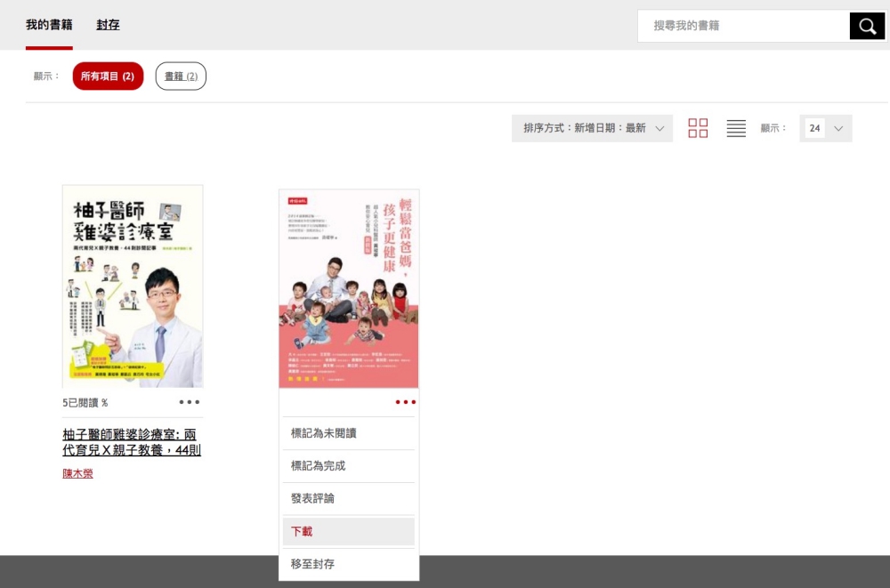The width and height of the screenshot is (890, 588).
Task: Click the 5已閱讀 % progress text
Action: 85,402
